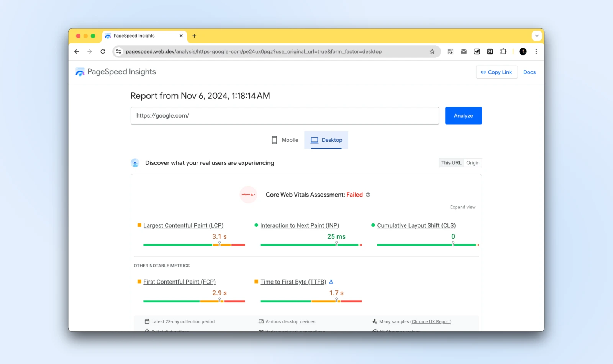Click the Analyze button
Screen dimensions: 613x364
pyautogui.click(x=463, y=115)
